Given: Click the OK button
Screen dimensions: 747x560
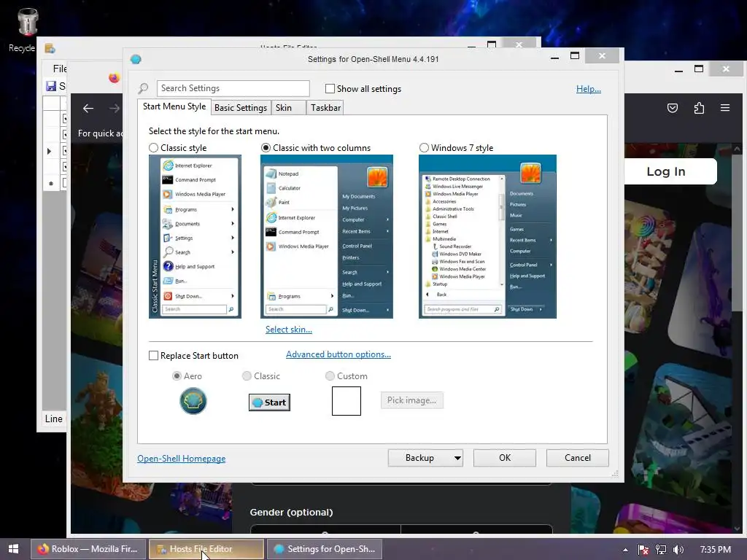Looking at the screenshot, I should 505,458.
